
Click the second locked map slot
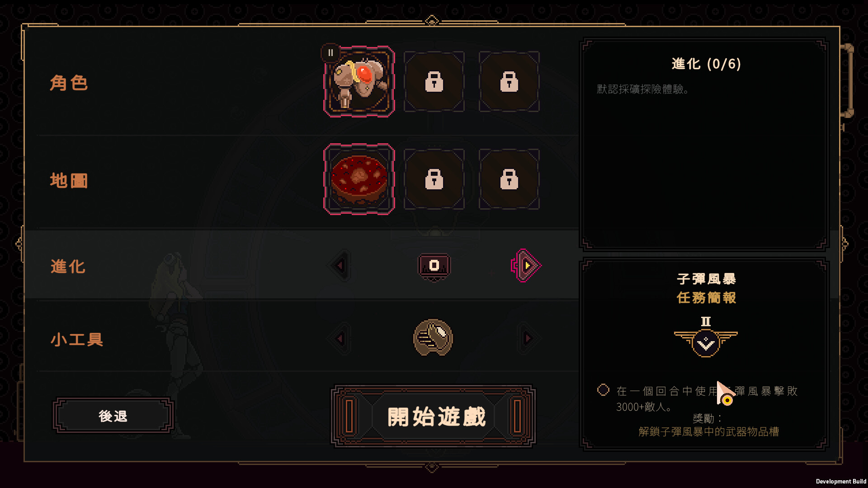coord(434,179)
